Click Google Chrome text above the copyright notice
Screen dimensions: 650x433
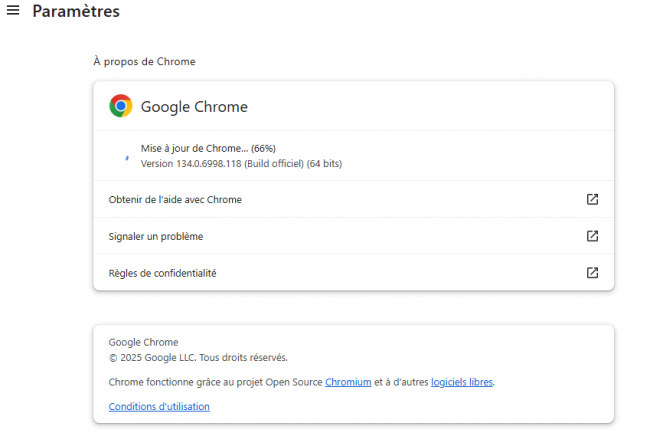click(143, 342)
